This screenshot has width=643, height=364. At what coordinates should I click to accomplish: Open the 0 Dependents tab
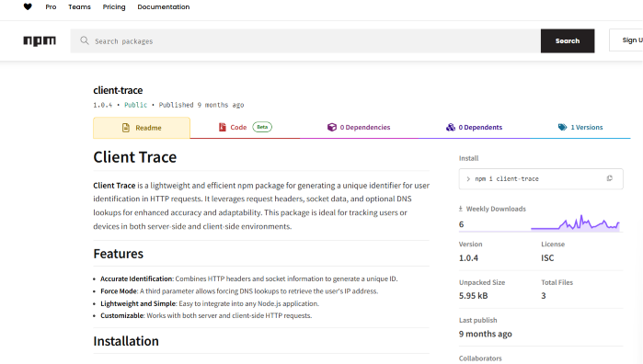[x=474, y=128]
